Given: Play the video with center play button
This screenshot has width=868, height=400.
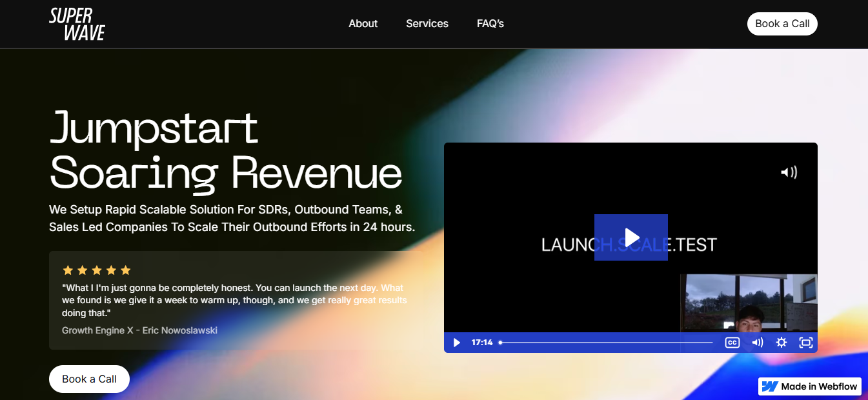Looking at the screenshot, I should [x=631, y=237].
